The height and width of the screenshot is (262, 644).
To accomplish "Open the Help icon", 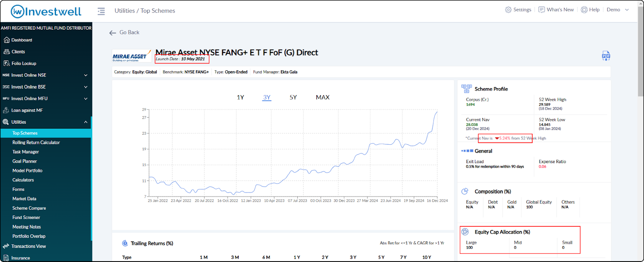I will 584,10.
